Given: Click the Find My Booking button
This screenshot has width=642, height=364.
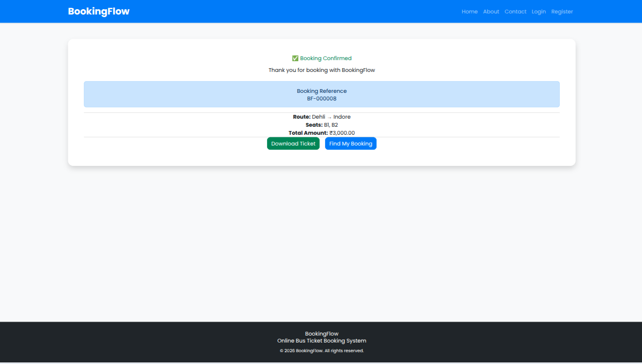Looking at the screenshot, I should (x=351, y=143).
